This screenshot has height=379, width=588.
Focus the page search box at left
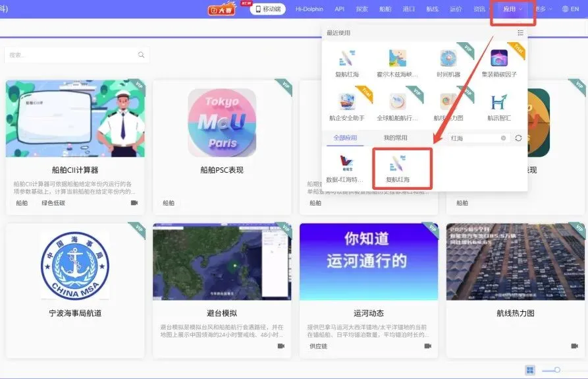[77, 55]
